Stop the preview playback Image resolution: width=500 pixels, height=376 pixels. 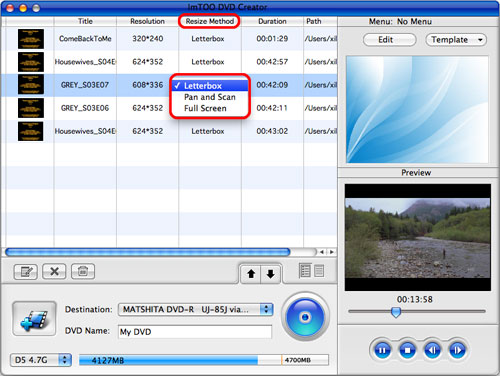[x=407, y=350]
